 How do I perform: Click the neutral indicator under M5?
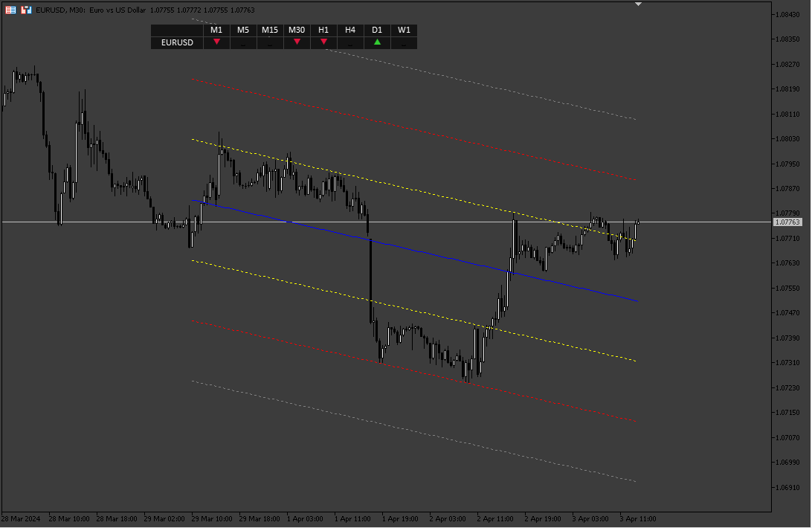point(243,45)
